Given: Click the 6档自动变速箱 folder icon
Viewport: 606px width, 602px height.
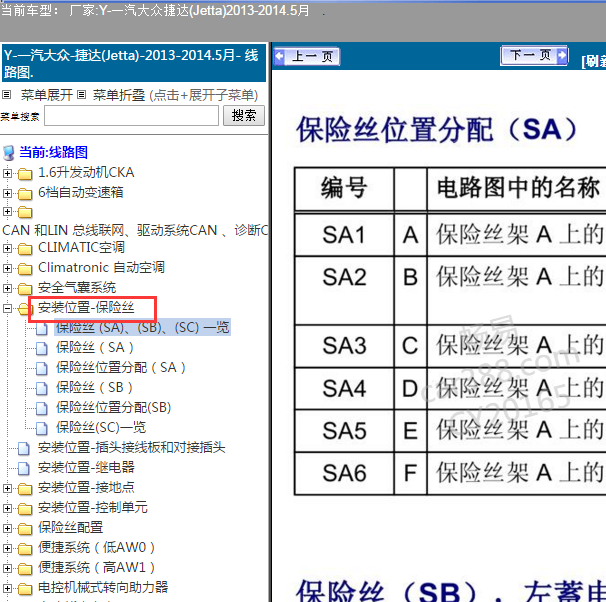Looking at the screenshot, I should 25,194.
